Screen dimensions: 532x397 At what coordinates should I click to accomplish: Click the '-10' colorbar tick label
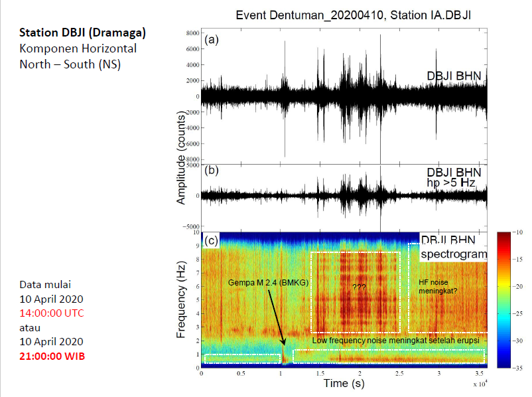(x=517, y=232)
